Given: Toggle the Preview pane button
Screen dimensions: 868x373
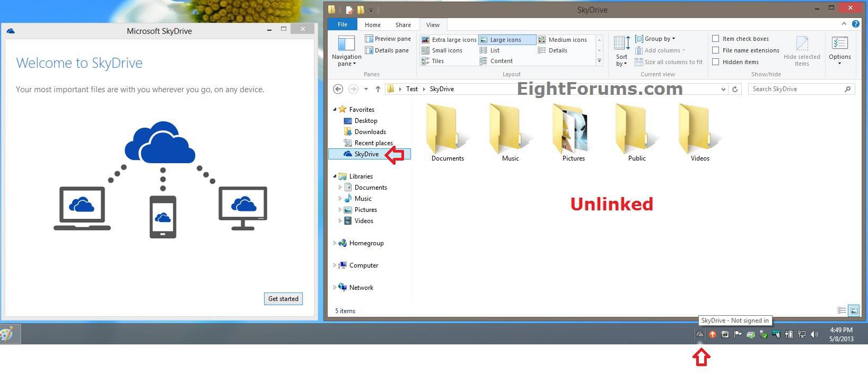Looking at the screenshot, I should click(388, 39).
